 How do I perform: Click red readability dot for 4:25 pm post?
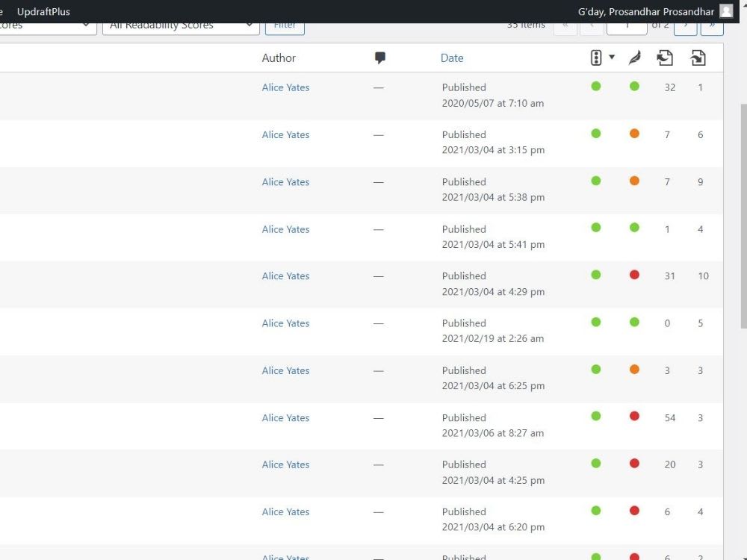pyautogui.click(x=634, y=464)
